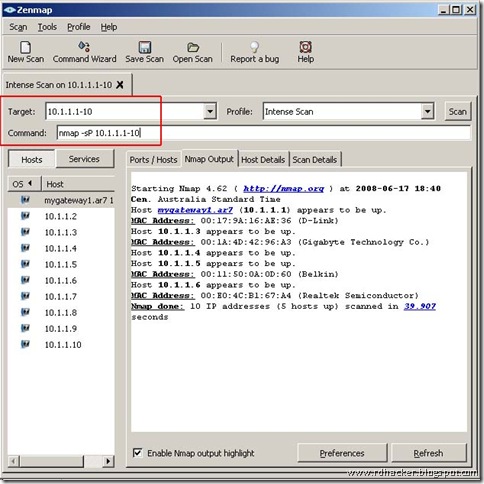The height and width of the screenshot is (484, 484).
Task: Click OS icon beside host 10.1.1.8
Action: point(25,312)
